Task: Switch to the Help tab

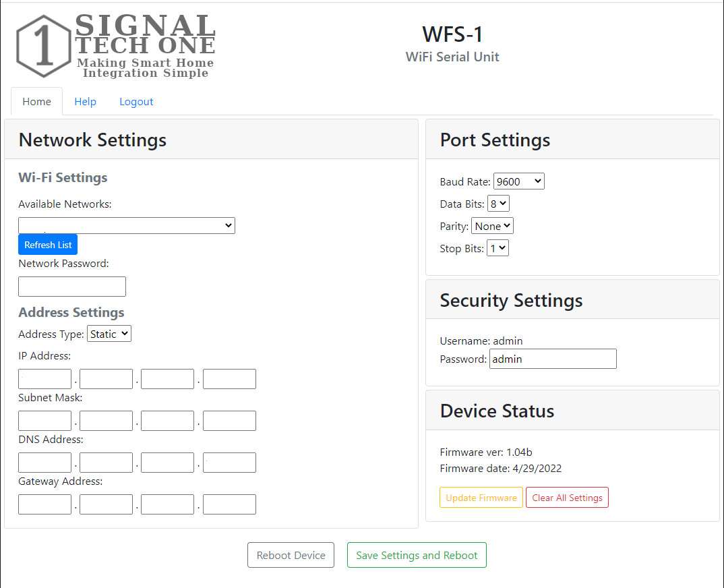Action: click(85, 101)
